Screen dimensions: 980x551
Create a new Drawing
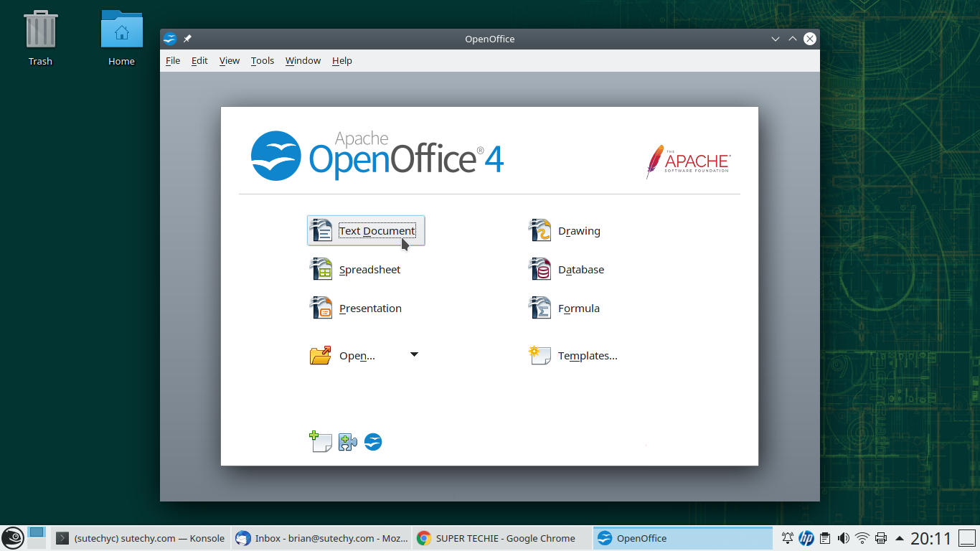coord(565,231)
